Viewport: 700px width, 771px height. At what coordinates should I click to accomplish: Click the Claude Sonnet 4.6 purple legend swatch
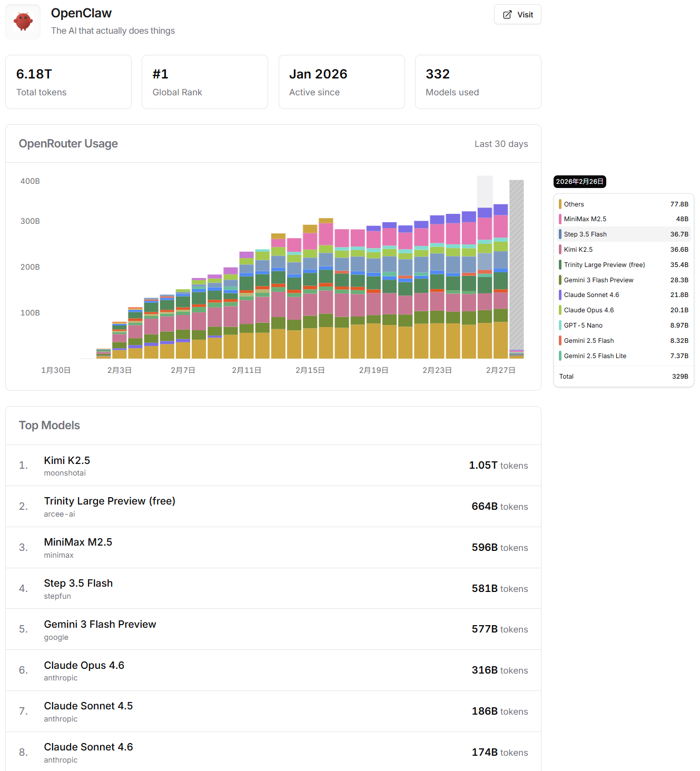560,295
